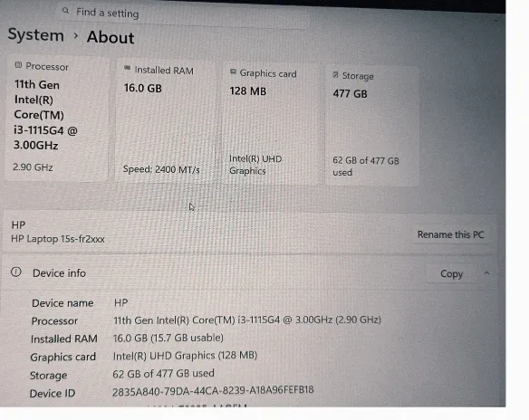Select HP Laptop 15s-fr2xxx model text
This screenshot has width=529, height=420.
58,239
